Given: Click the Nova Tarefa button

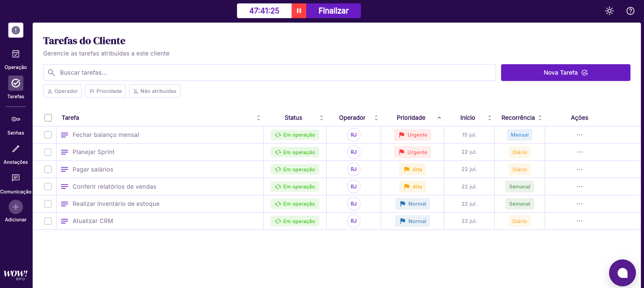Looking at the screenshot, I should [565, 73].
